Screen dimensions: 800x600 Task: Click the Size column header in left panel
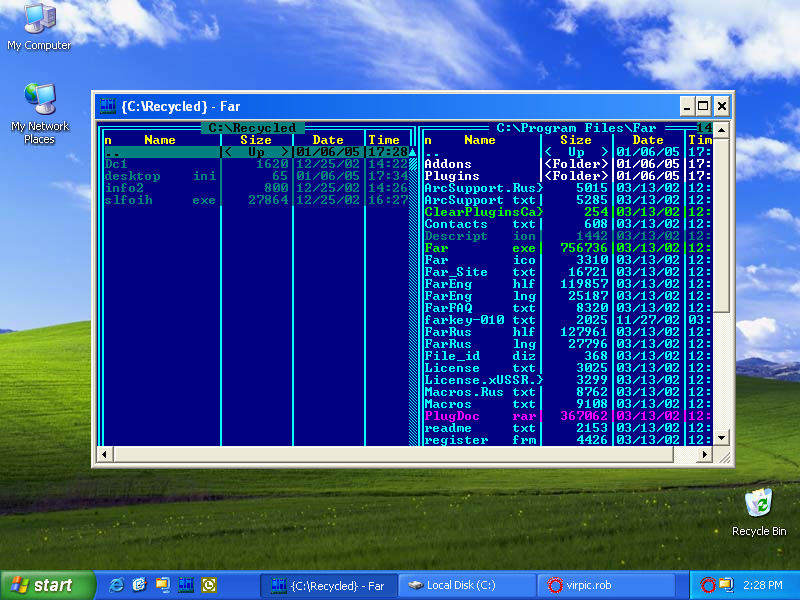pyautogui.click(x=256, y=140)
